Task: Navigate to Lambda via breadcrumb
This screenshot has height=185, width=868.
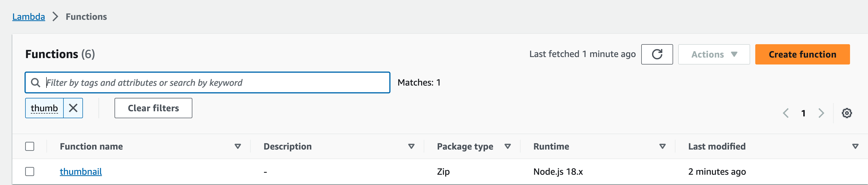Action: 29,16
